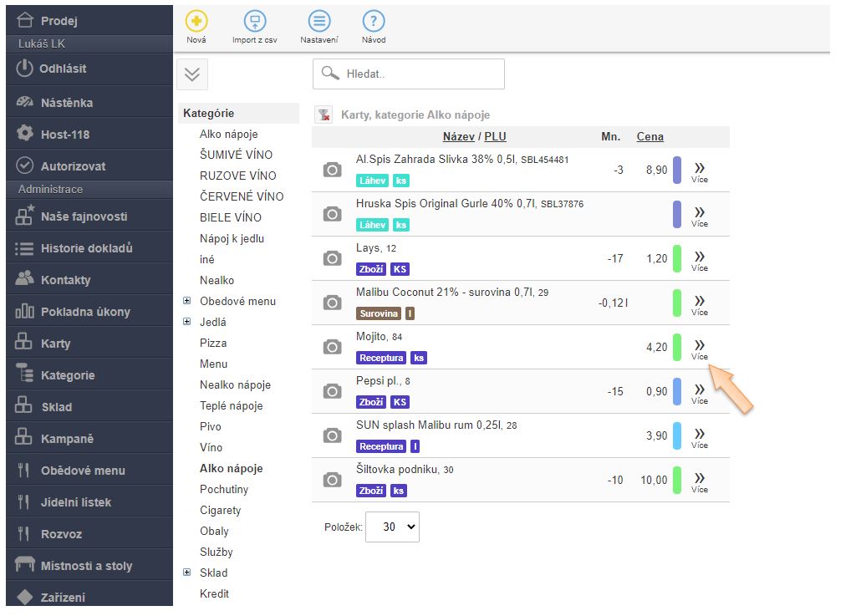Expand the Obedové menu category
Screen dimensions: 856x616
186,301
